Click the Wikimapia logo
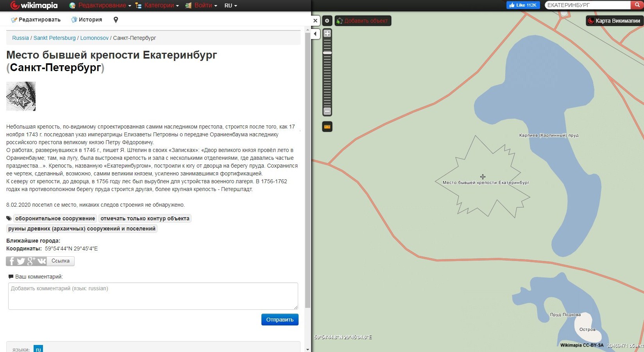644x352 pixels. [x=34, y=5]
